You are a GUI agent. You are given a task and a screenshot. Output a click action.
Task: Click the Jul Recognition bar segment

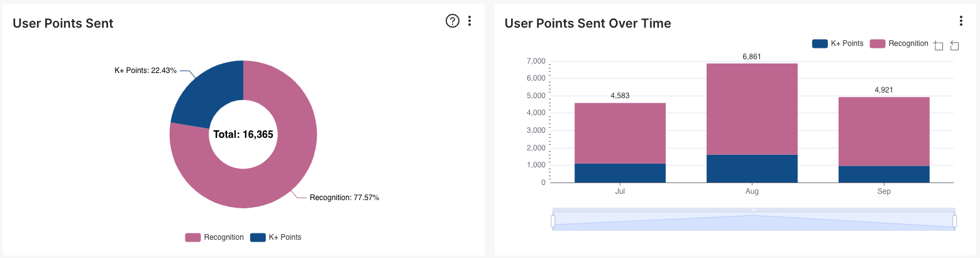(620, 133)
